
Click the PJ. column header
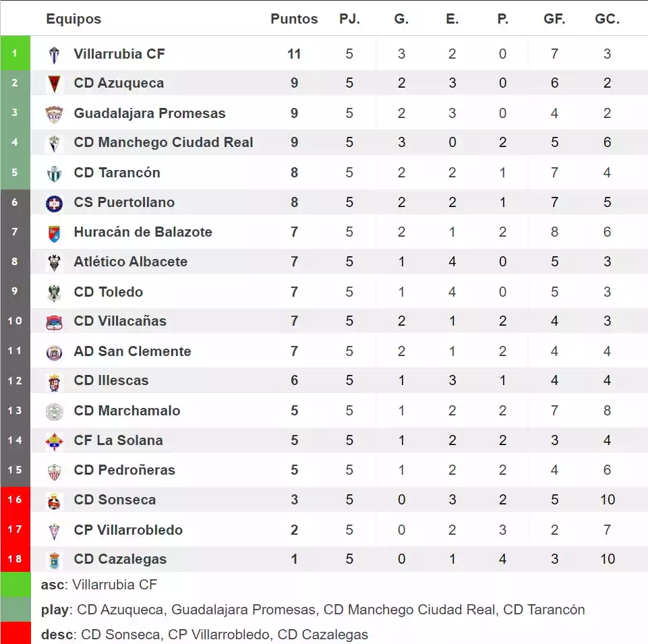pos(349,19)
